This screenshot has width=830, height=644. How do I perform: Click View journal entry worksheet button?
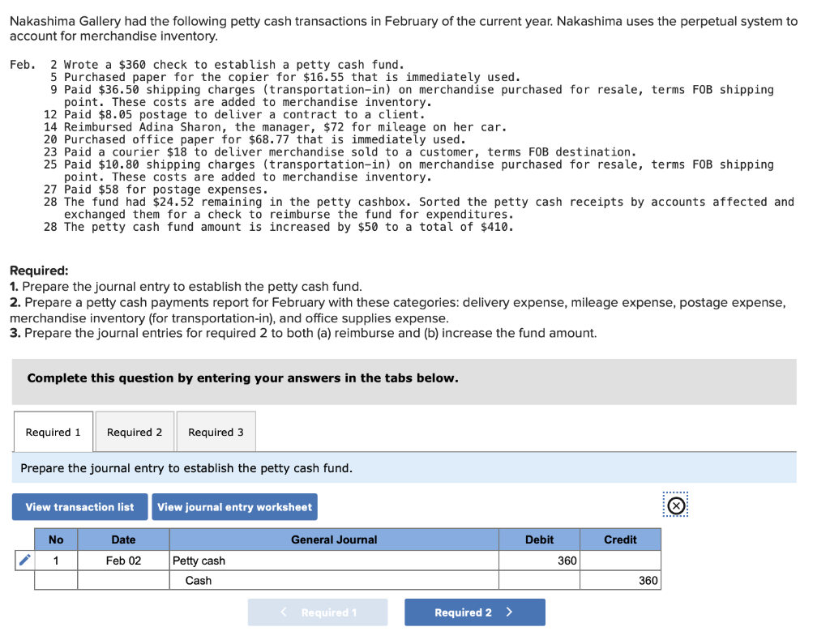click(234, 507)
